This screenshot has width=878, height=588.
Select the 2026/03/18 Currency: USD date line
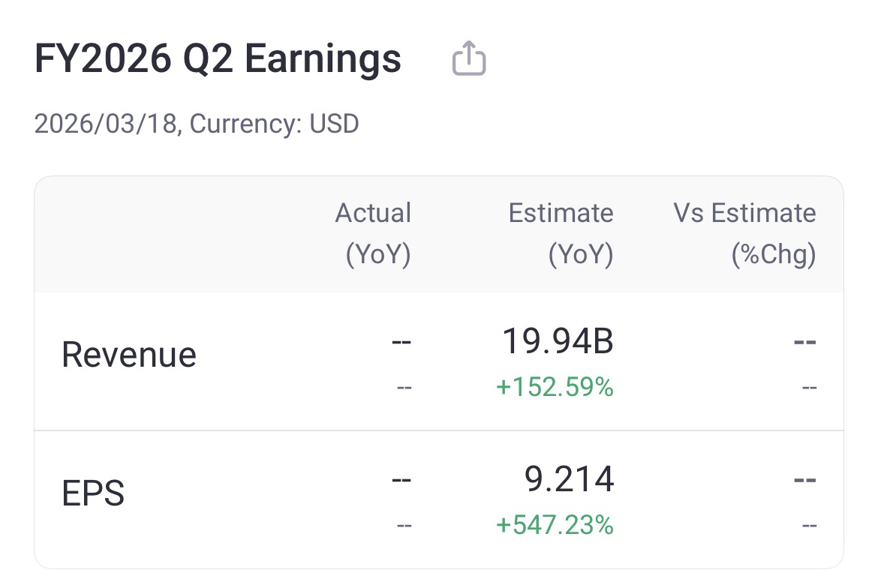(197, 123)
